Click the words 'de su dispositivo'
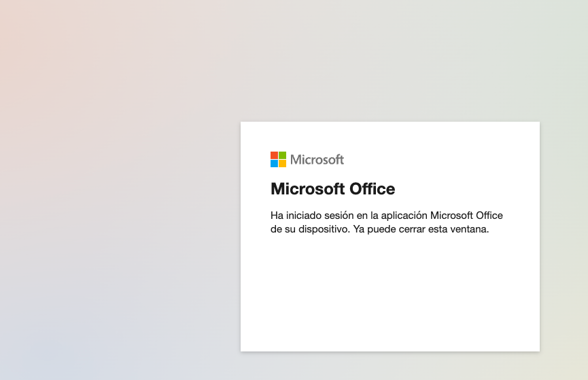The image size is (588, 380). [309, 229]
